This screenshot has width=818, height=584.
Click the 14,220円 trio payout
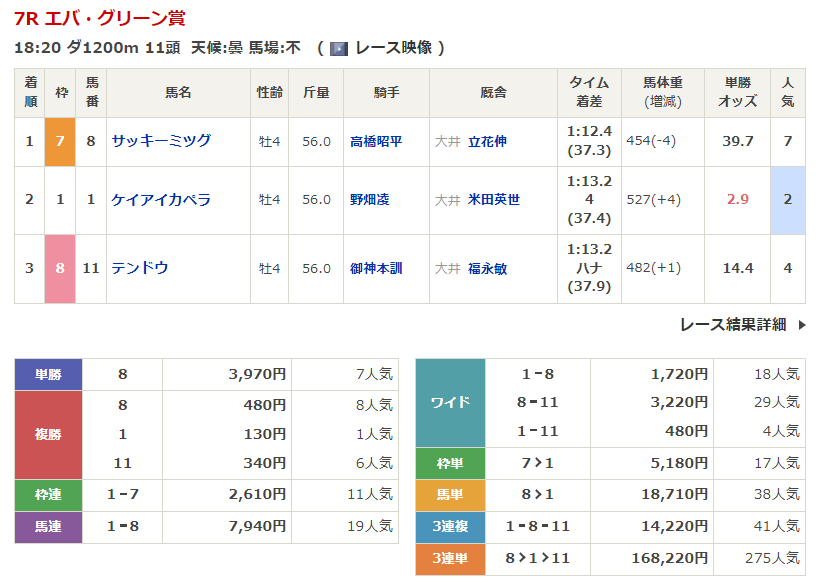[674, 526]
